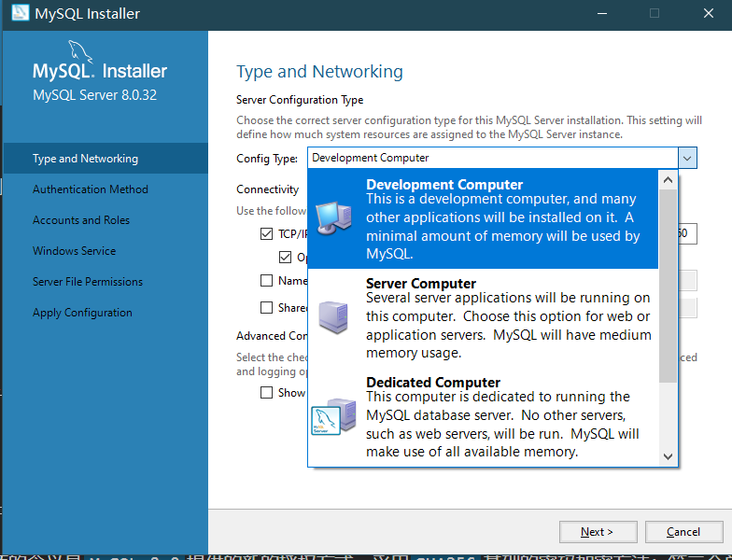The width and height of the screenshot is (732, 560).
Task: Collapse the Config Type dropdown arrow
Action: tap(687, 158)
